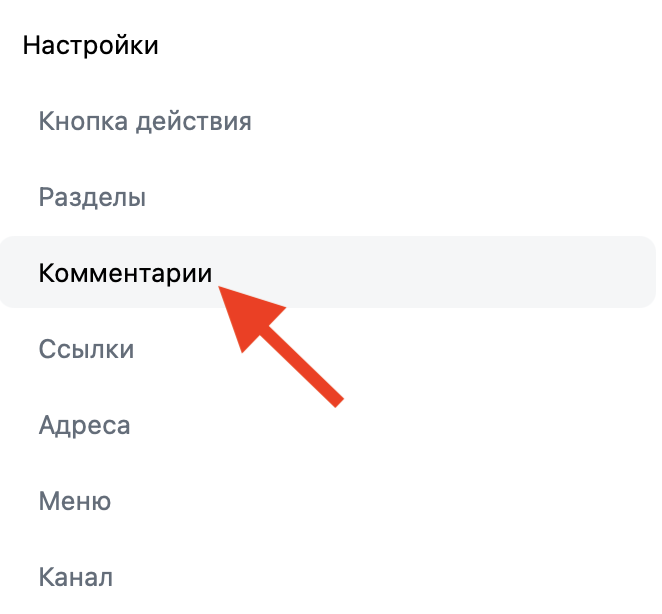This screenshot has height=614, width=662.
Task: Select Канал at the list bottom
Action: coord(75,577)
